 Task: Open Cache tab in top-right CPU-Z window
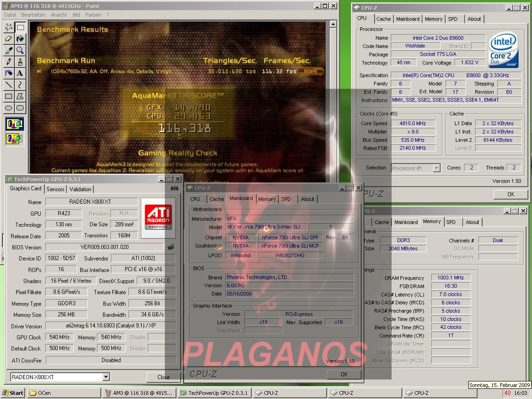(383, 19)
